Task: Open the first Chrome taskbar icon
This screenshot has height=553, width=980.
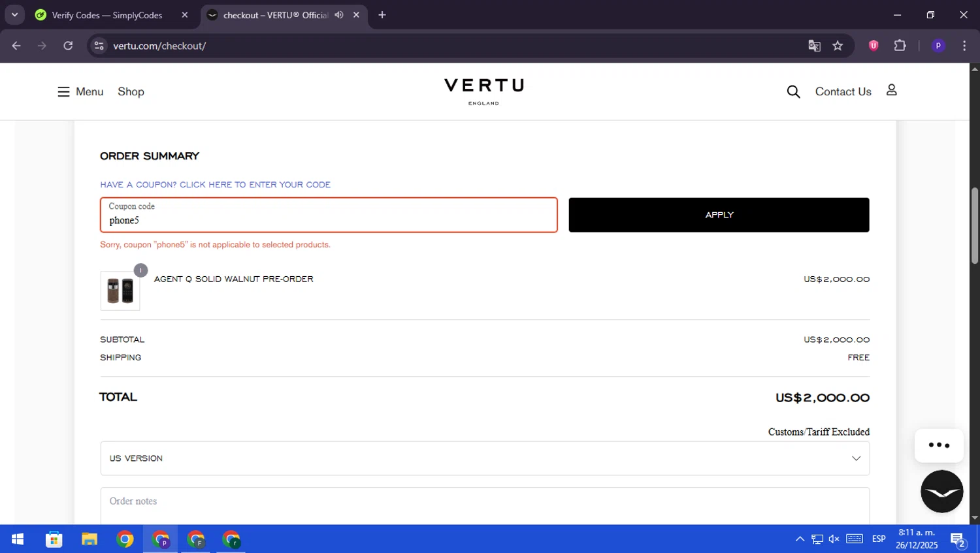Action: click(125, 539)
